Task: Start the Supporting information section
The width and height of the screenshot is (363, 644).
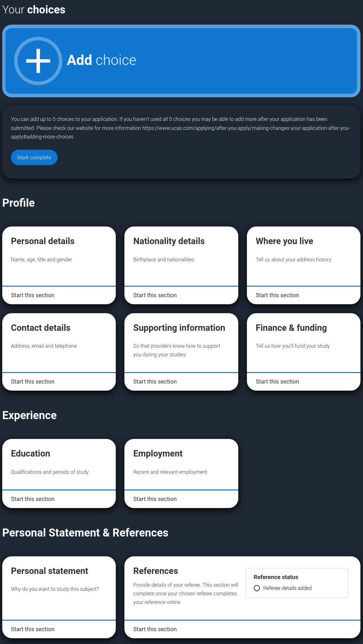Action: 155,382
